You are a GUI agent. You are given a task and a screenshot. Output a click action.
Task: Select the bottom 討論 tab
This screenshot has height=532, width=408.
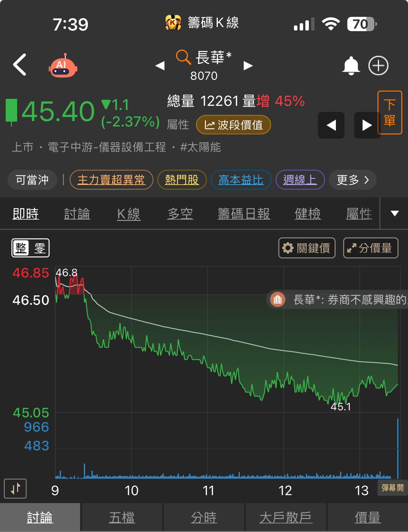40,517
